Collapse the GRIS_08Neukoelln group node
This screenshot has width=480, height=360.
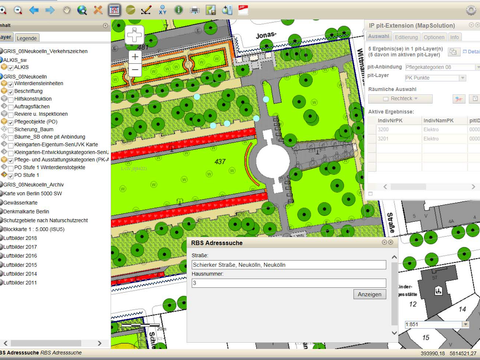pyautogui.click(x=1, y=76)
